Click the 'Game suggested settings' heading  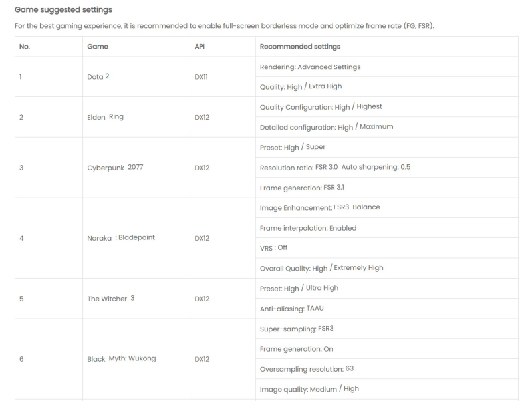(63, 9)
